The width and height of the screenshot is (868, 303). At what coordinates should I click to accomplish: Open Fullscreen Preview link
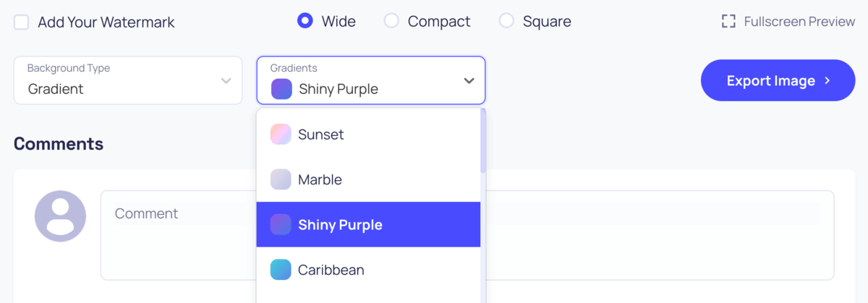pos(799,22)
